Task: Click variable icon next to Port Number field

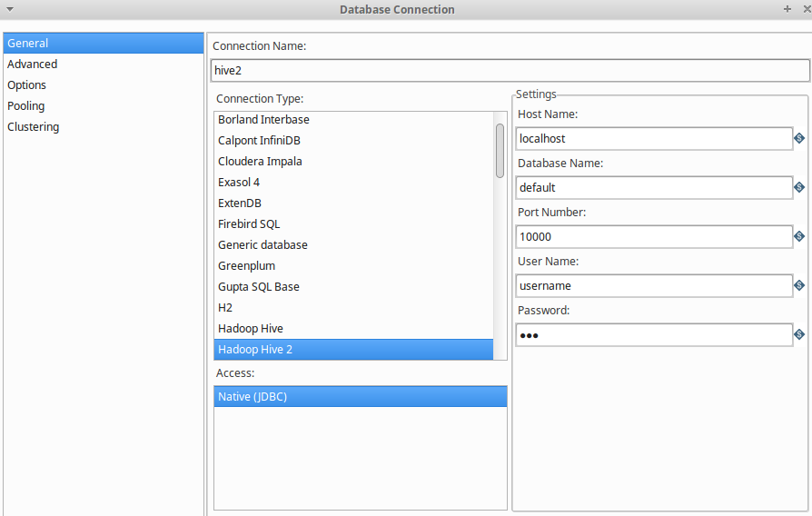Action: pos(799,236)
